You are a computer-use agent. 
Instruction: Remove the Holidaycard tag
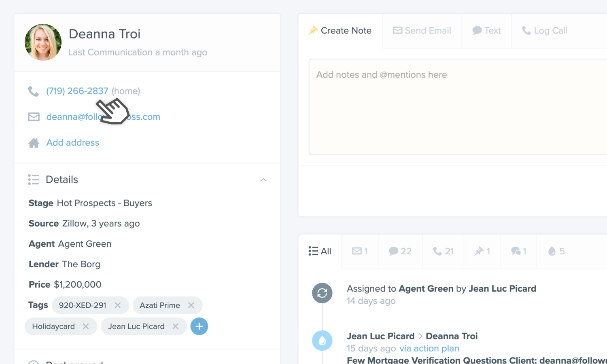pos(86,326)
